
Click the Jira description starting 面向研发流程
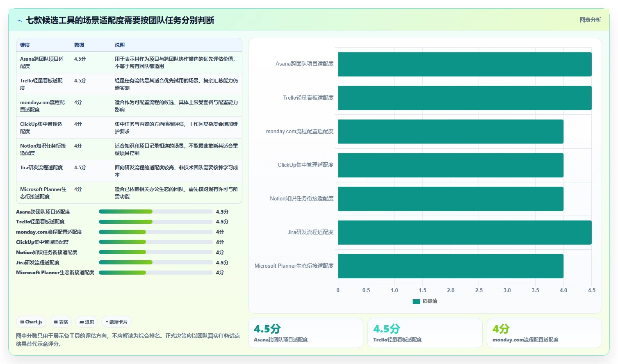(x=176, y=171)
